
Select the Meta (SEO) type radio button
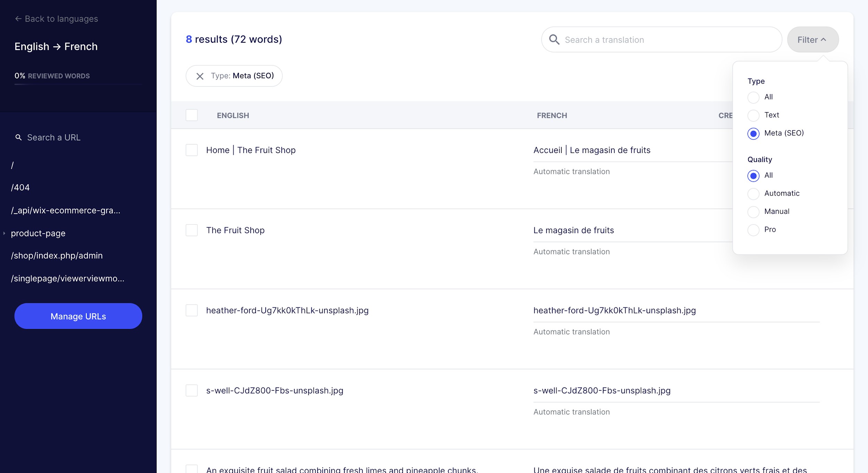click(x=753, y=133)
